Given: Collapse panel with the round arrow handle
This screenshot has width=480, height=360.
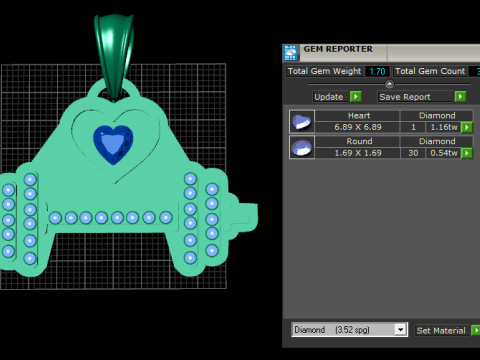Looking at the screenshot, I should [389, 84].
